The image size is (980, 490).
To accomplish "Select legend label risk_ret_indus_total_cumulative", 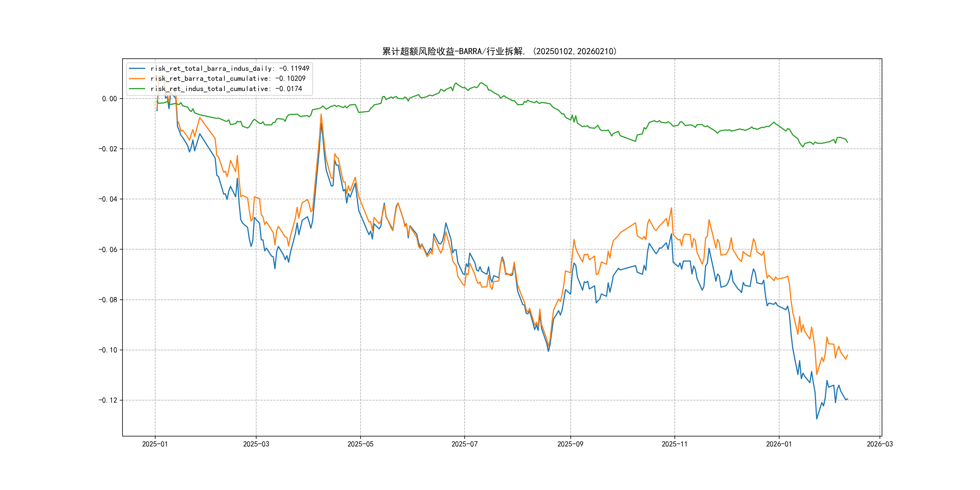I will [x=226, y=89].
